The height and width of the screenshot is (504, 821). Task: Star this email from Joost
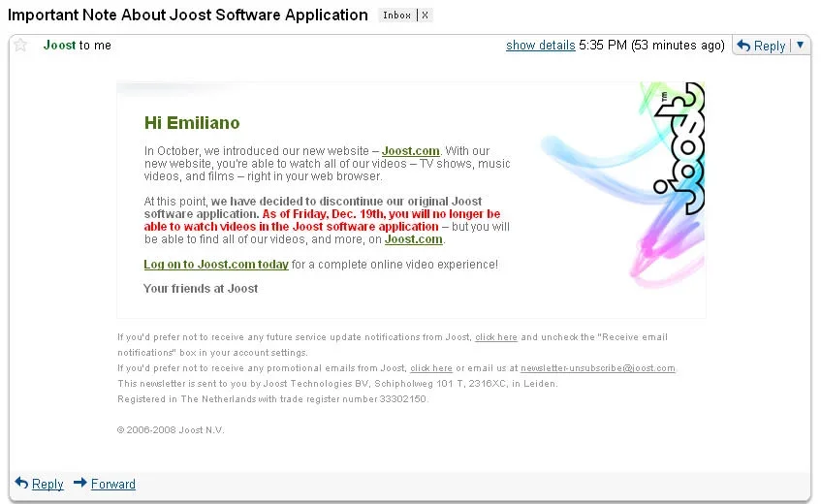20,45
